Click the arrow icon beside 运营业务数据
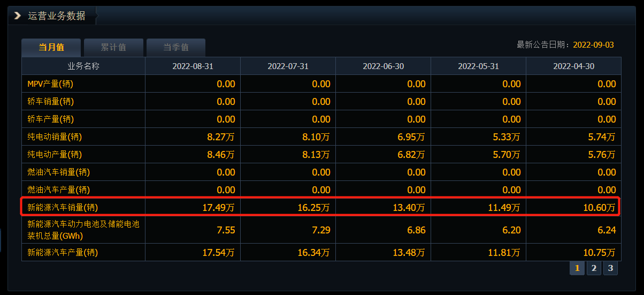 pos(18,16)
